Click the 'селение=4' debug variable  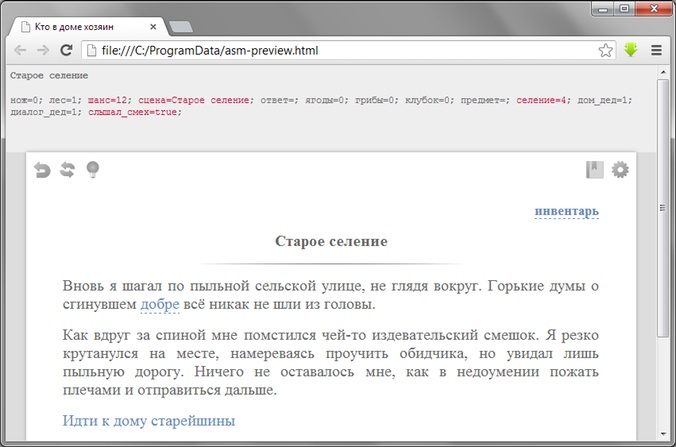[541, 100]
